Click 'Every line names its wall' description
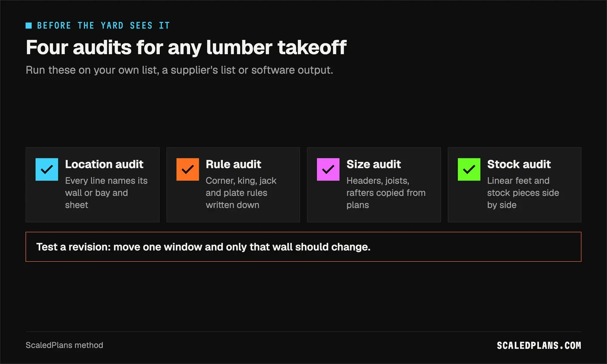The image size is (607, 364). pos(106,193)
